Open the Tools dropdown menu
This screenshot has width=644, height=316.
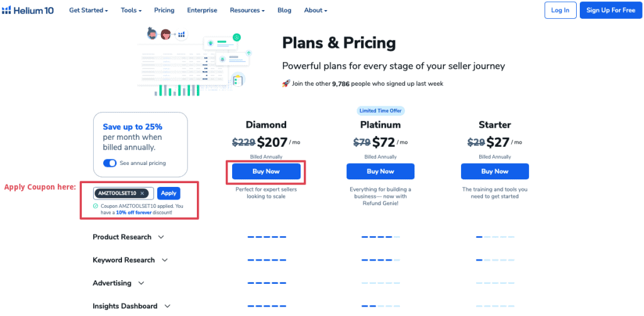click(131, 10)
